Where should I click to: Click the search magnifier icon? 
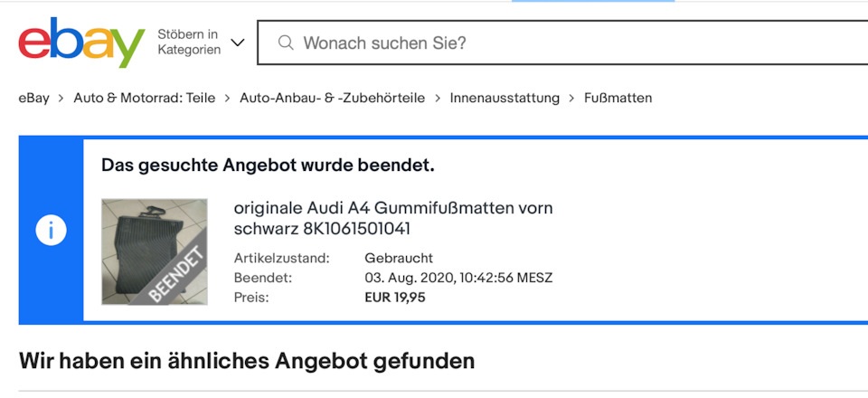[x=286, y=43]
